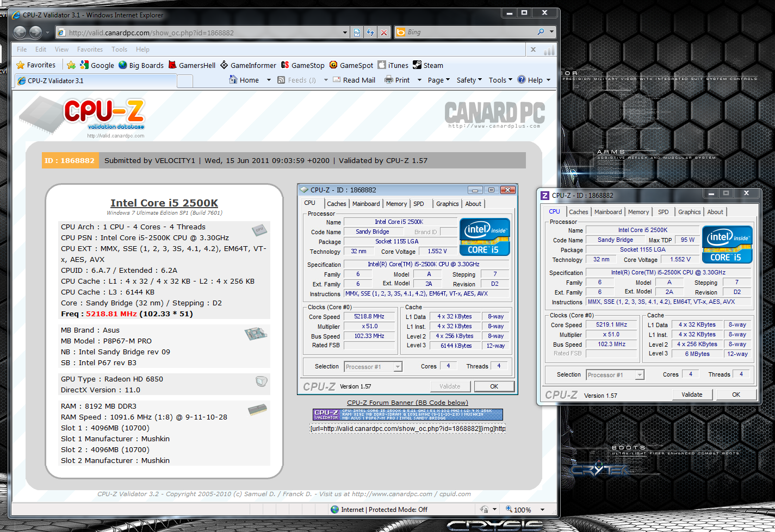Click the CPU-Z Forum Banner (BB Code below) link
The height and width of the screenshot is (532, 775).
click(407, 403)
